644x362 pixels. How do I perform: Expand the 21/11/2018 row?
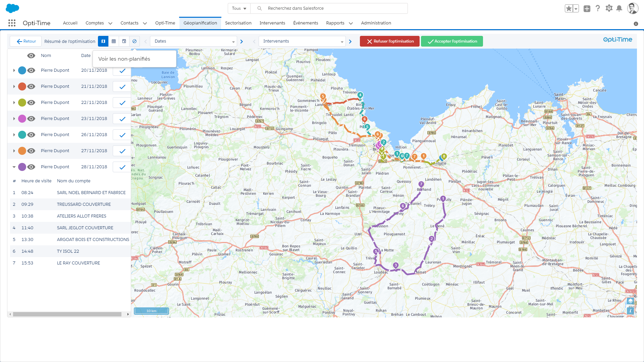point(14,86)
